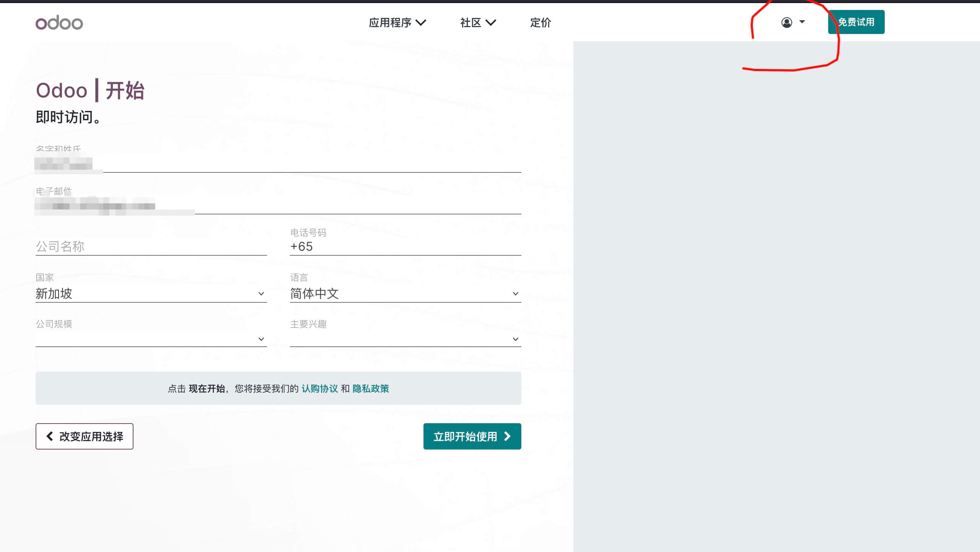Click the 电子邮件 email field
Image resolution: width=980 pixels, height=552 pixels.
point(278,206)
